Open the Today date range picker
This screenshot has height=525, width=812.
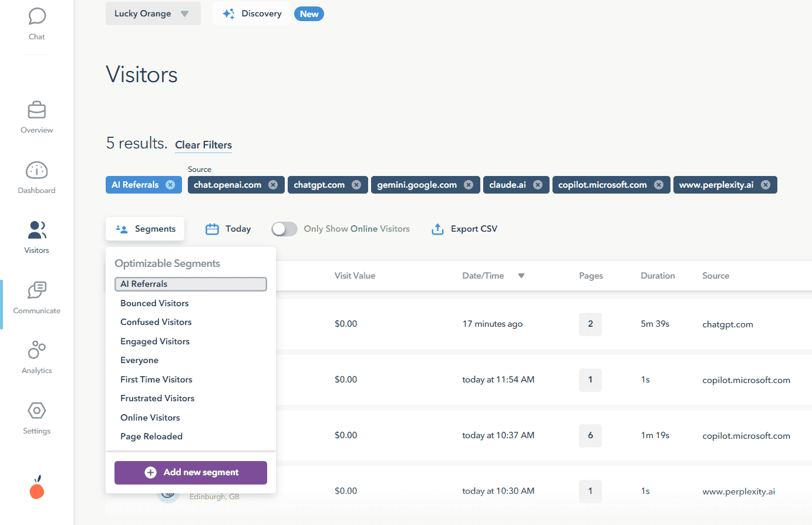[228, 229]
